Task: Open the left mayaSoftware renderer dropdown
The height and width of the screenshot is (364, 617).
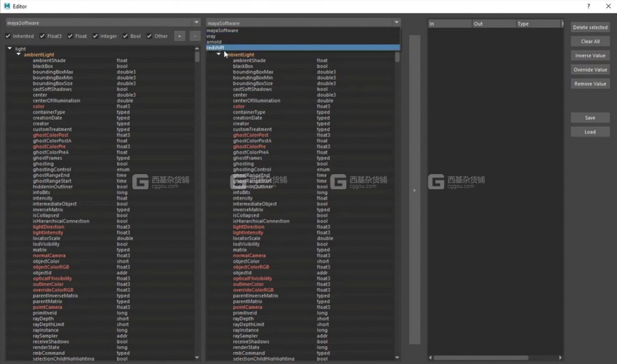Action: coord(103,23)
